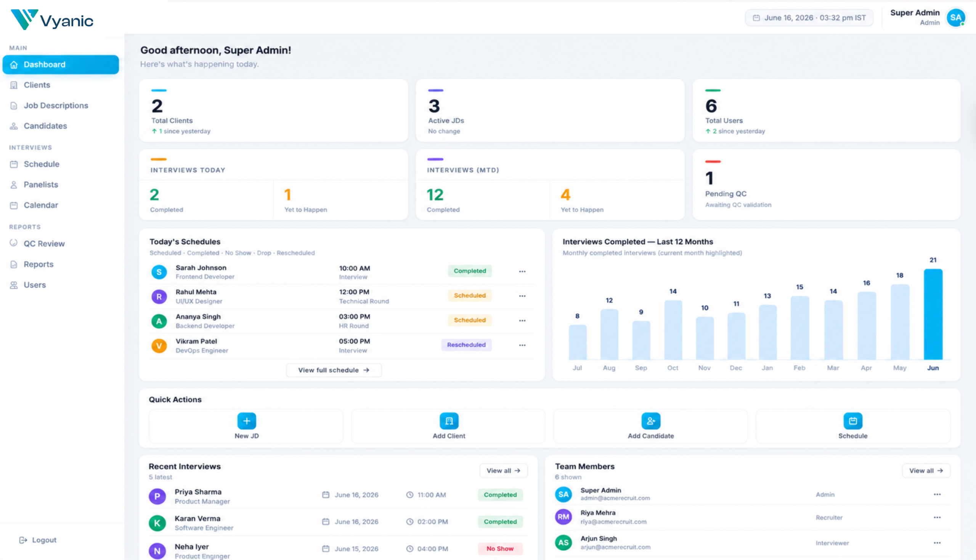This screenshot has width=976, height=560.
Task: Click the No Show badge for Neha Iyer
Action: coord(500,549)
